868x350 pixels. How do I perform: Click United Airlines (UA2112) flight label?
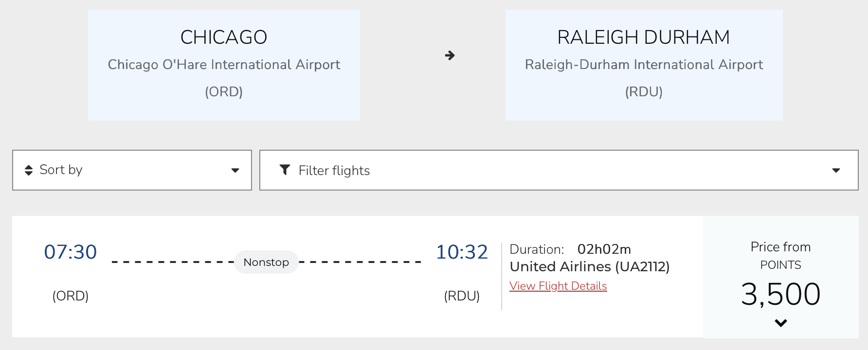590,266
